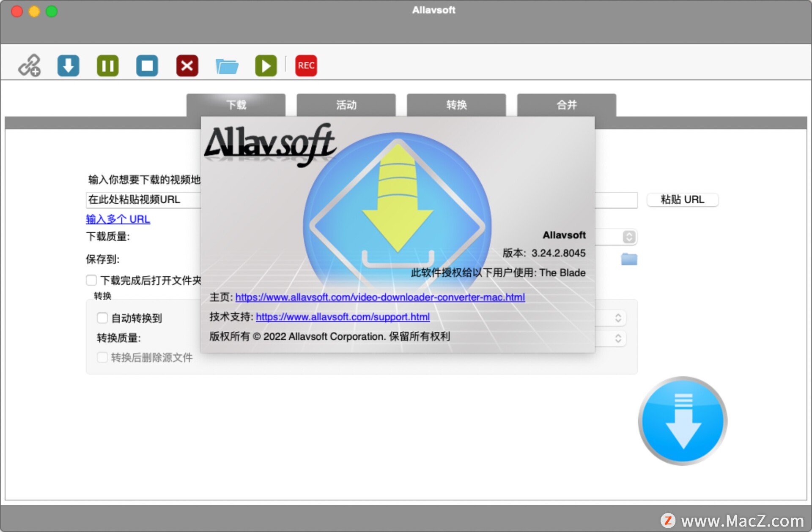Toggle 转换后删除源文件 checkbox
The width and height of the screenshot is (812, 532).
(102, 357)
